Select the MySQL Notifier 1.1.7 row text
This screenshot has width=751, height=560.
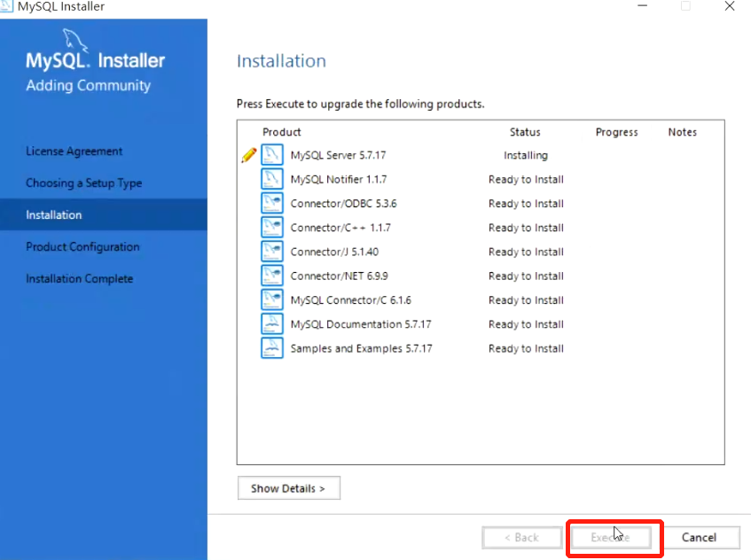coord(339,180)
